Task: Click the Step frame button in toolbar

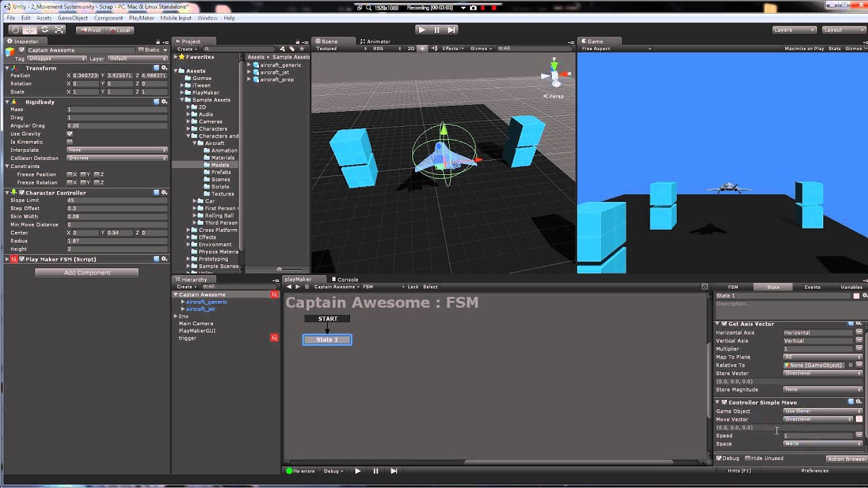Action: (x=452, y=30)
